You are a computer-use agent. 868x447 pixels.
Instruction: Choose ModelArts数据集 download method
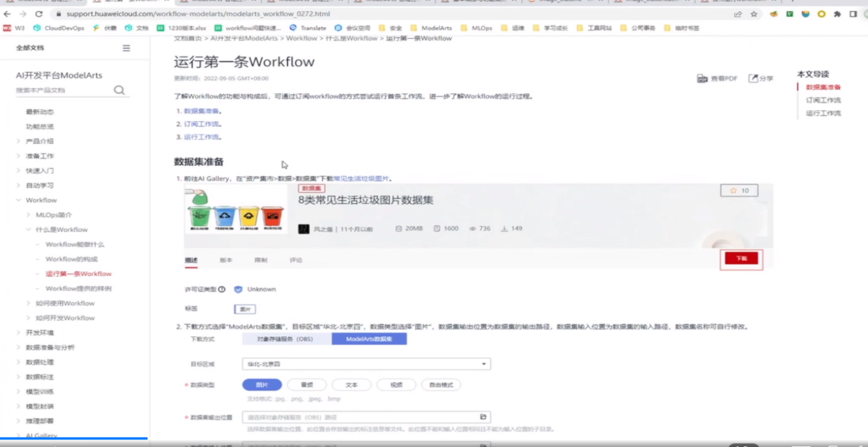[x=369, y=339]
